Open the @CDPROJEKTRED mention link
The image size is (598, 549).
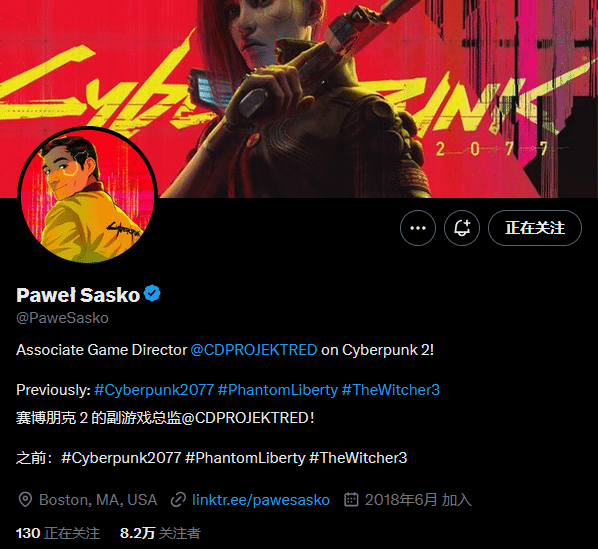[254, 350]
